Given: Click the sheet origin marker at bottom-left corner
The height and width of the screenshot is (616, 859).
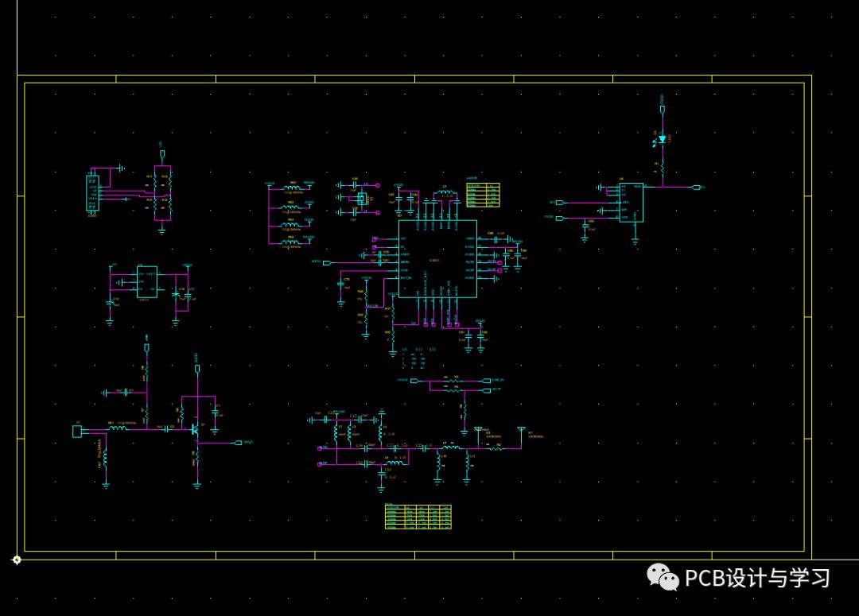Looking at the screenshot, I should coord(17,560).
